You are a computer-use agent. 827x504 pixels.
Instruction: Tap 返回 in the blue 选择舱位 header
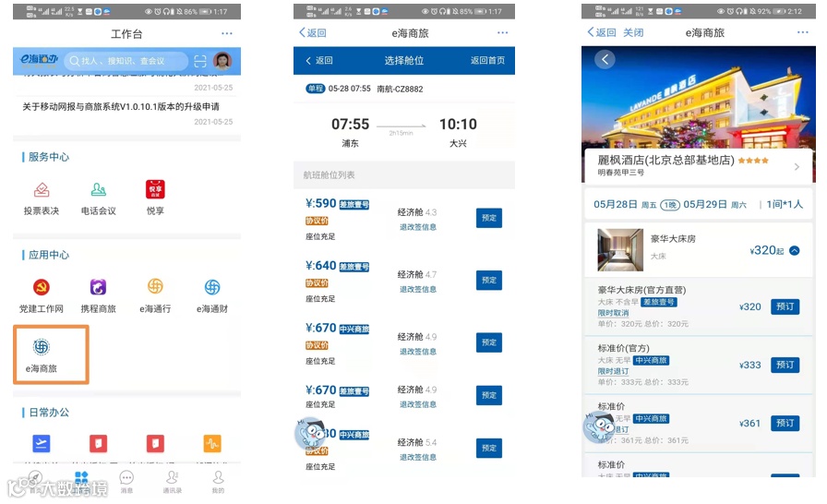tap(319, 61)
